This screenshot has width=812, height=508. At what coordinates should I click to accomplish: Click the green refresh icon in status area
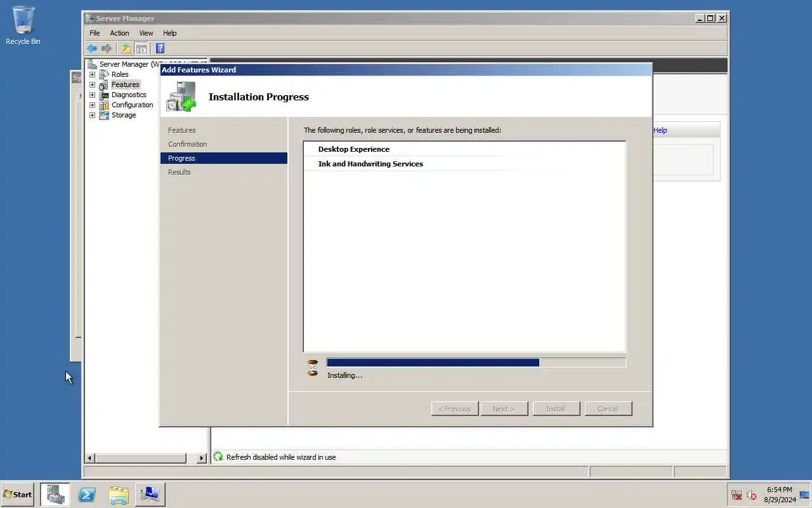point(218,457)
